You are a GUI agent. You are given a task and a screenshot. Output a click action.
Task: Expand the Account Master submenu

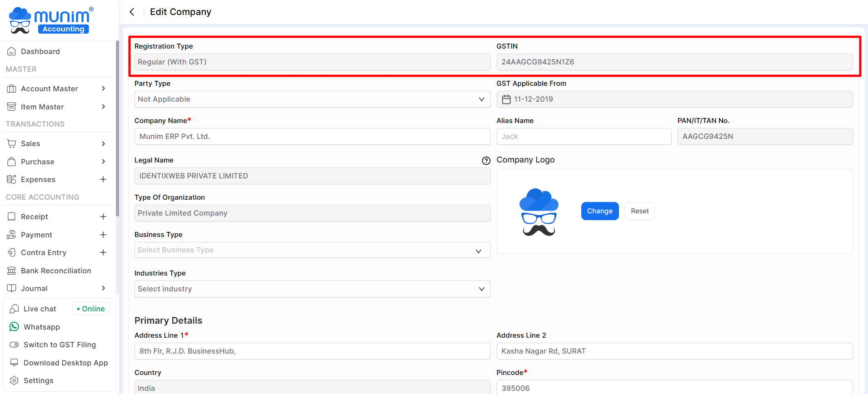[104, 89]
